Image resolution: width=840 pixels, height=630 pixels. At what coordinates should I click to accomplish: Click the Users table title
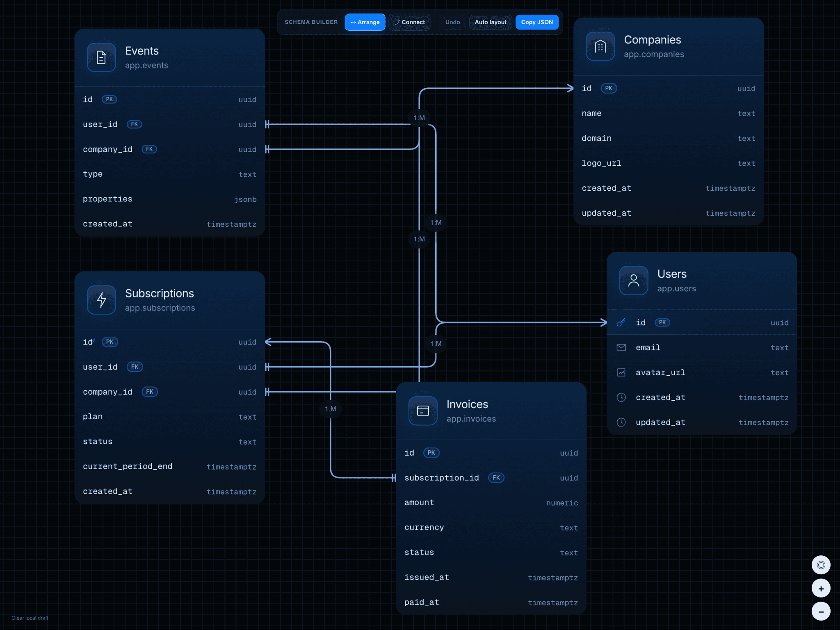pos(671,274)
